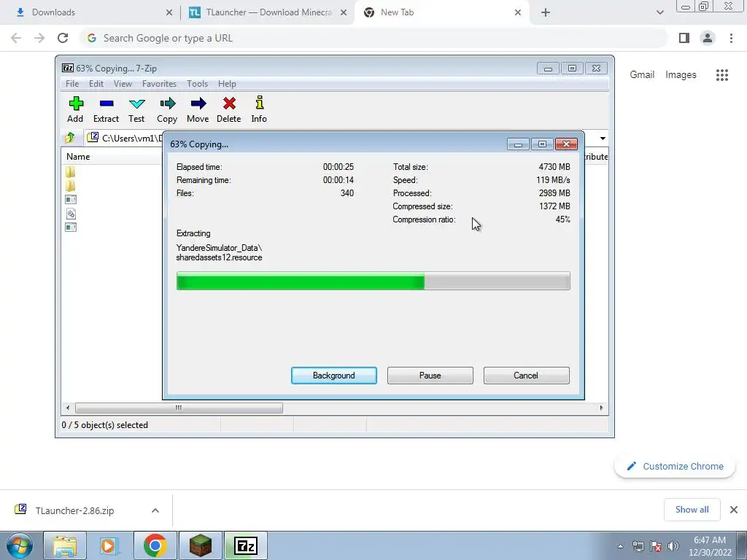Click the taskbar clock showing 6:47 AM
The image size is (747, 560).
tap(710, 546)
